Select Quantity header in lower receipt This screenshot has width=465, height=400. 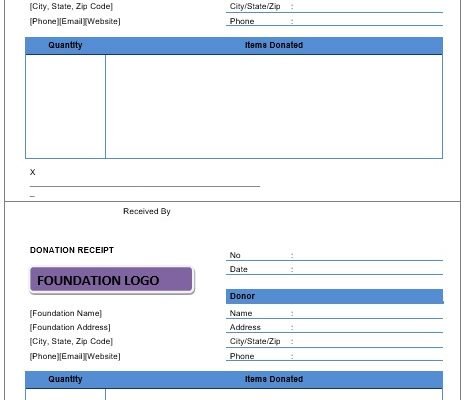coord(65,379)
